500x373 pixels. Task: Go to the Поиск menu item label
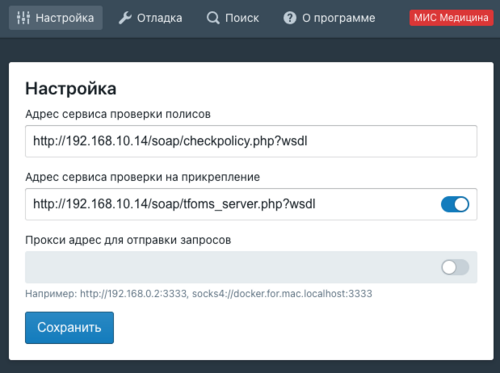pyautogui.click(x=242, y=18)
